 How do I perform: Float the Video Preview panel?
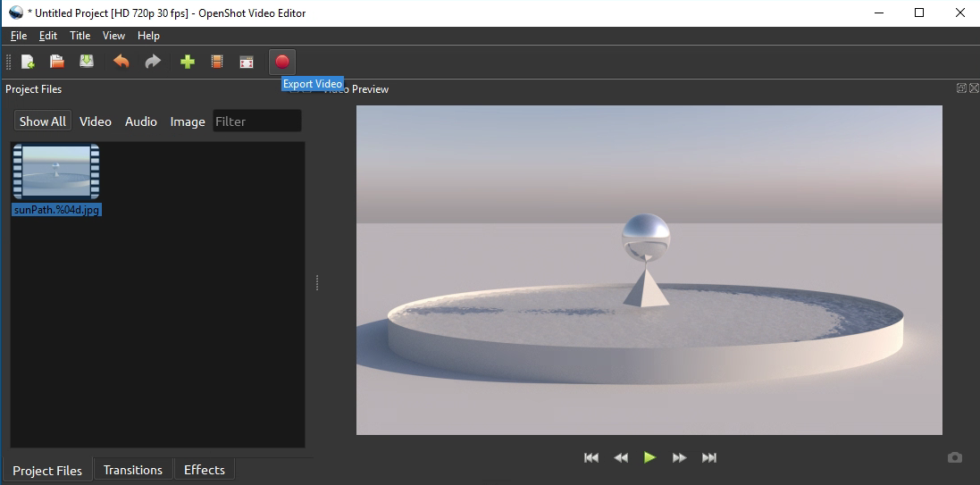961,88
